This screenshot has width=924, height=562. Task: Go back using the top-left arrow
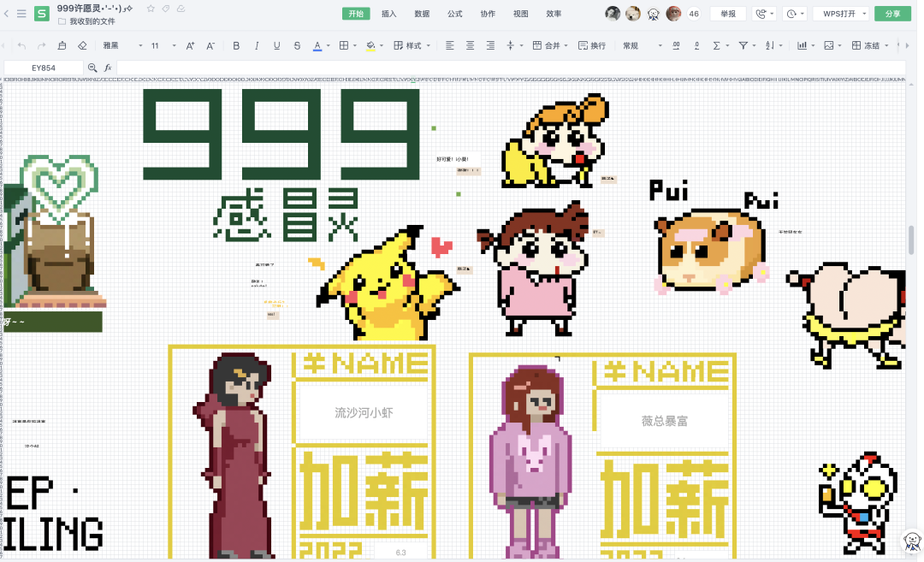[7, 13]
